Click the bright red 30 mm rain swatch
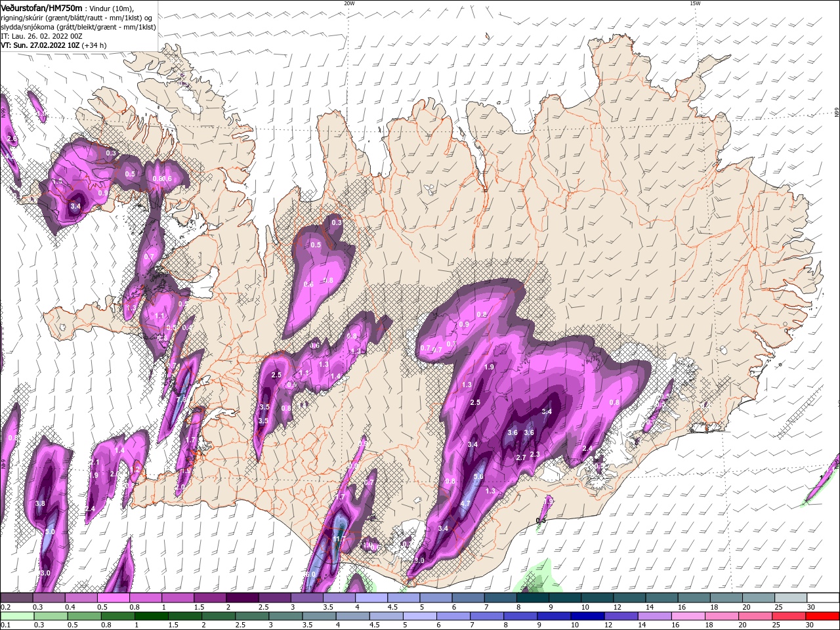This screenshot has height=630, width=840. pos(822,616)
